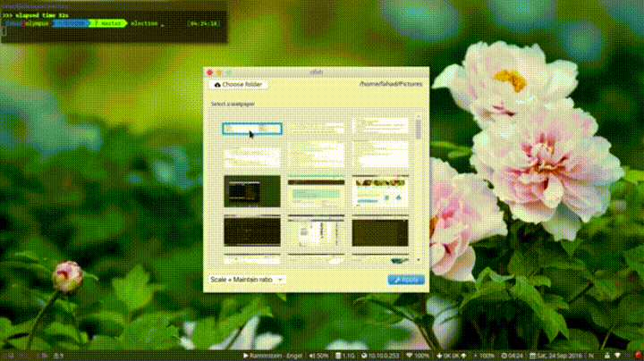The height and width of the screenshot is (361, 644).
Task: Pick the black terminal thumbnail in the fourth row
Action: 252,231
